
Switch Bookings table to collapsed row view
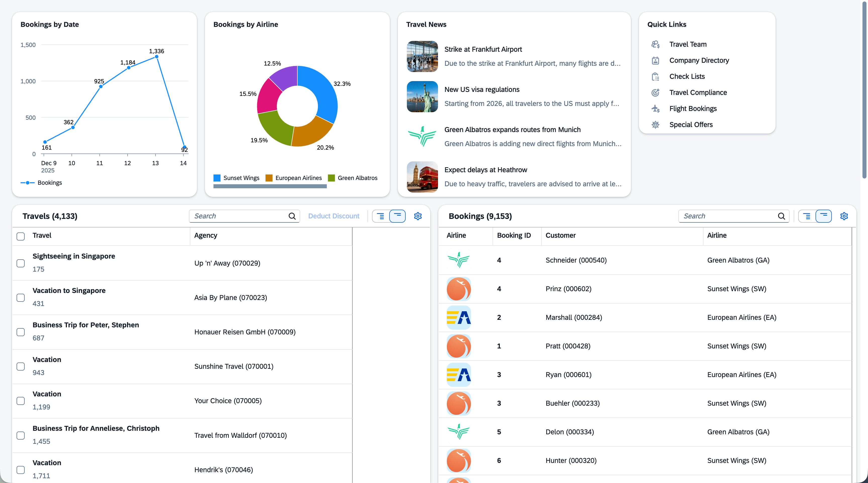[x=824, y=216]
